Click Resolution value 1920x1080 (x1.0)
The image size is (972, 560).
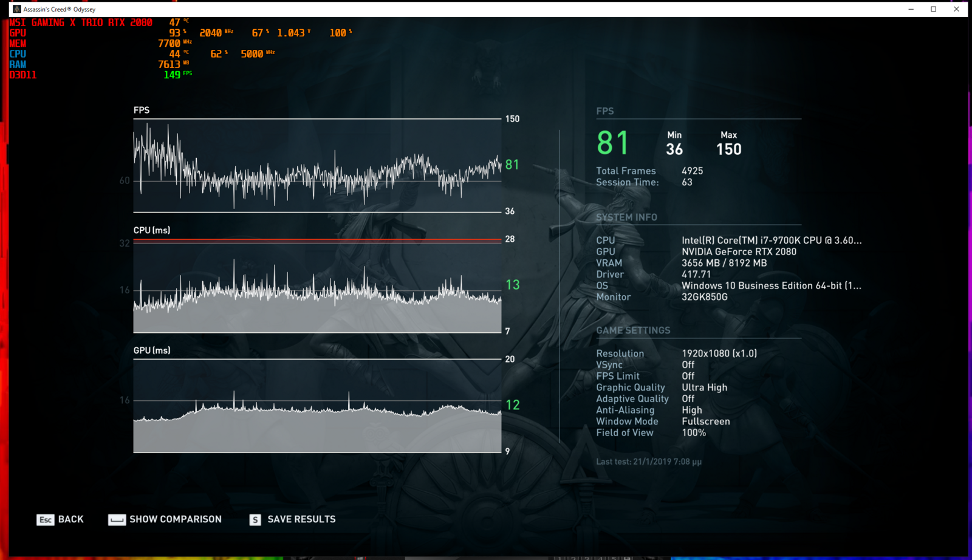719,353
